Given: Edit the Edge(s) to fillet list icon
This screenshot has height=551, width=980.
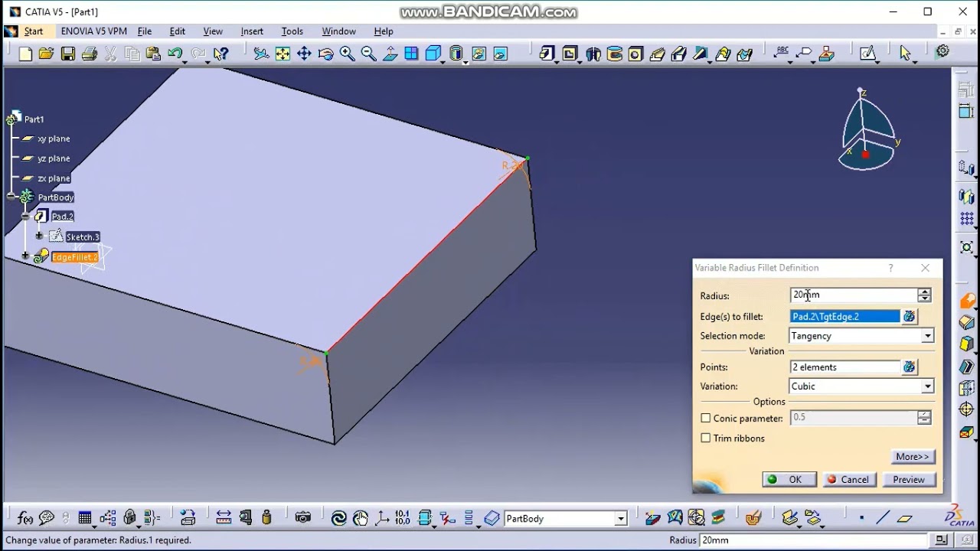Looking at the screenshot, I should click(x=909, y=317).
